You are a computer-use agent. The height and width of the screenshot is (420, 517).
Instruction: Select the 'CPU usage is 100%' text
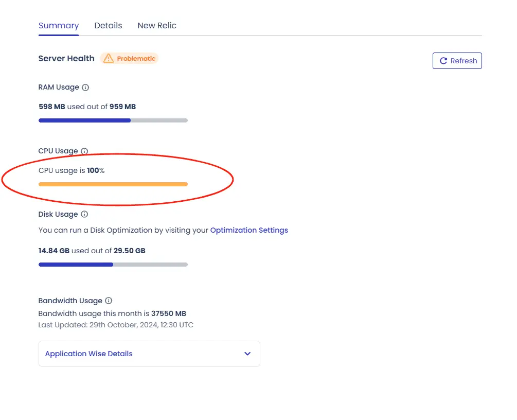(72, 170)
